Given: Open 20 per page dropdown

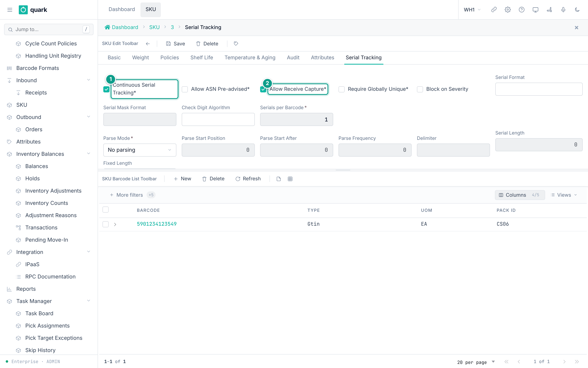Looking at the screenshot, I should [x=476, y=362].
